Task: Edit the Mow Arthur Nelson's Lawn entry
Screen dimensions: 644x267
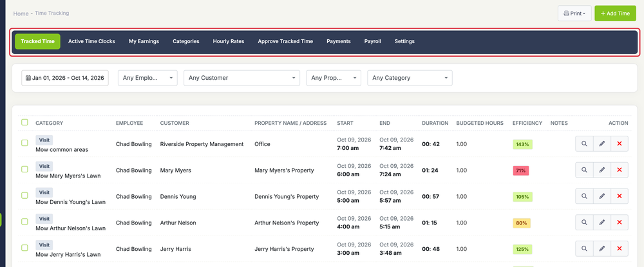Action: click(x=601, y=223)
